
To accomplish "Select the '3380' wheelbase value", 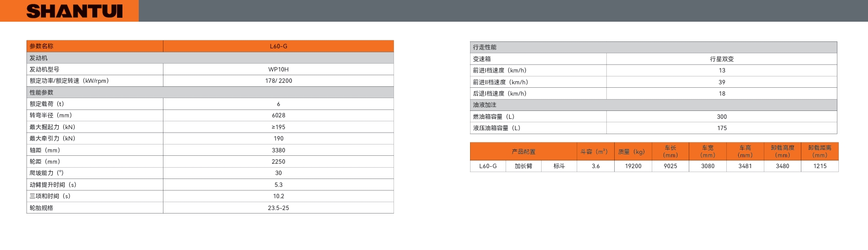I will 278,150.
